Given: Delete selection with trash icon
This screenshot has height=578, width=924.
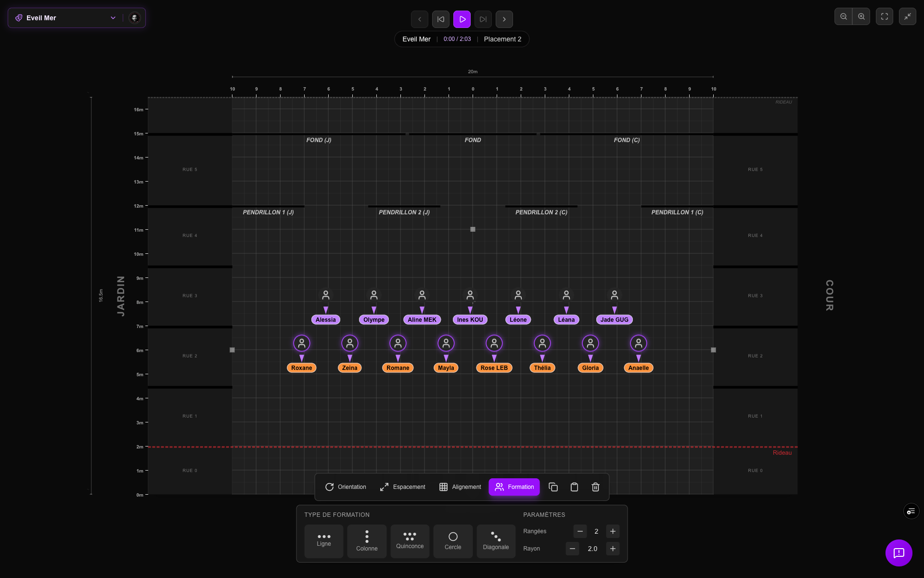Looking at the screenshot, I should coord(595,487).
